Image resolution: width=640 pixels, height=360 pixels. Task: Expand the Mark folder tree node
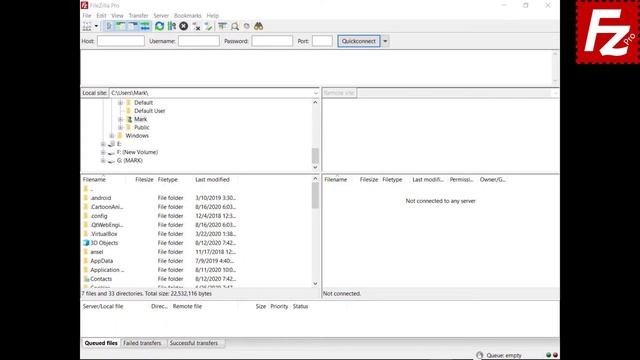tap(120, 119)
